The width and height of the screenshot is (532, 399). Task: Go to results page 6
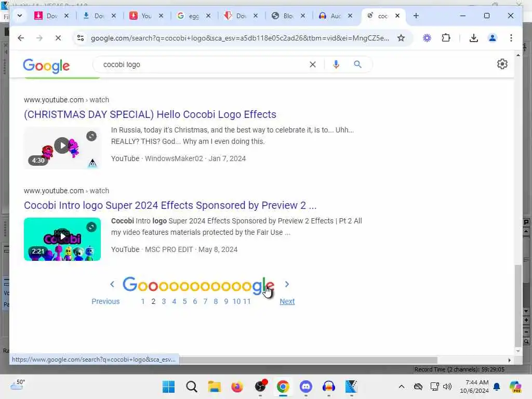pos(195,301)
